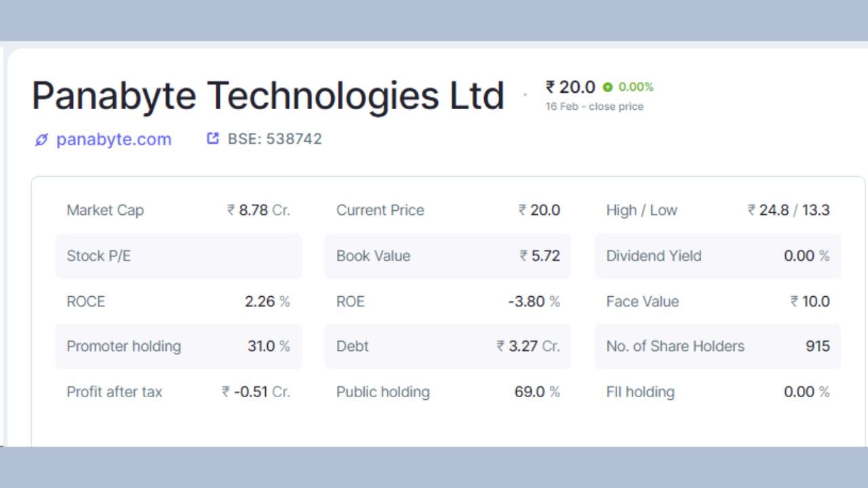Click the rupee icon next to Face Value 10.0
Image resolution: width=868 pixels, height=488 pixels.
(795, 302)
